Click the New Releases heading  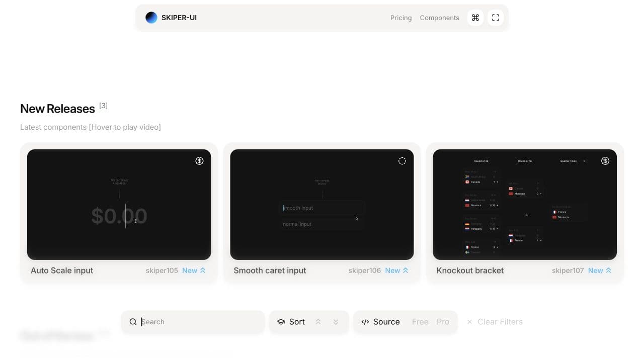coord(57,109)
